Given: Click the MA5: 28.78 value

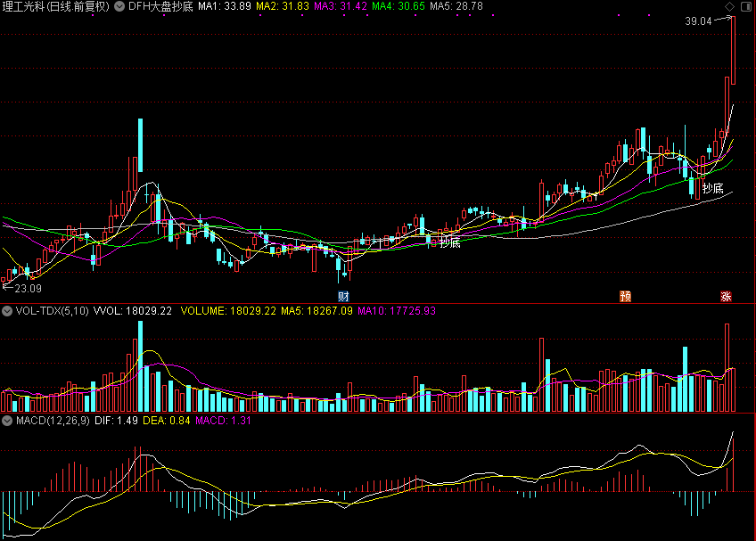Looking at the screenshot, I should click(x=456, y=6).
